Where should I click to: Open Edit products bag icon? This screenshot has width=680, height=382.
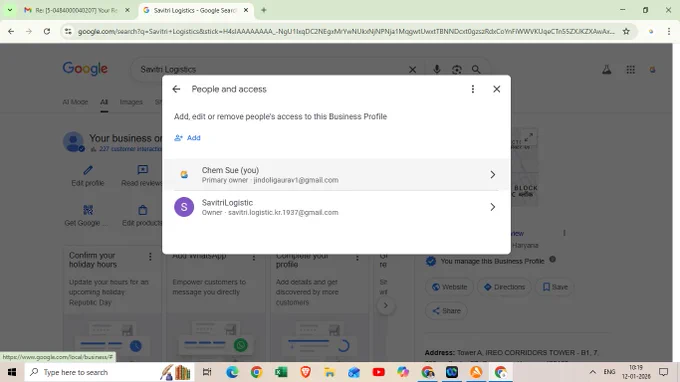point(143,210)
